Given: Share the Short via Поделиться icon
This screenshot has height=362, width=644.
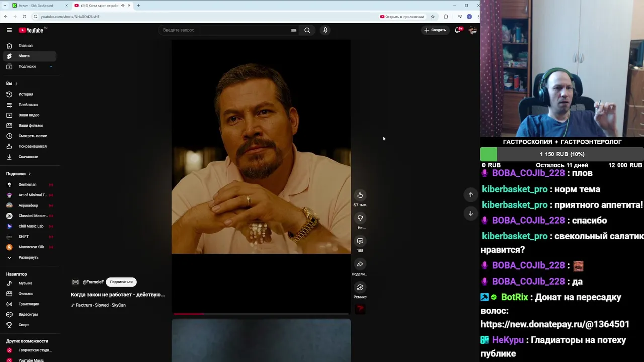Looking at the screenshot, I should coord(360,264).
